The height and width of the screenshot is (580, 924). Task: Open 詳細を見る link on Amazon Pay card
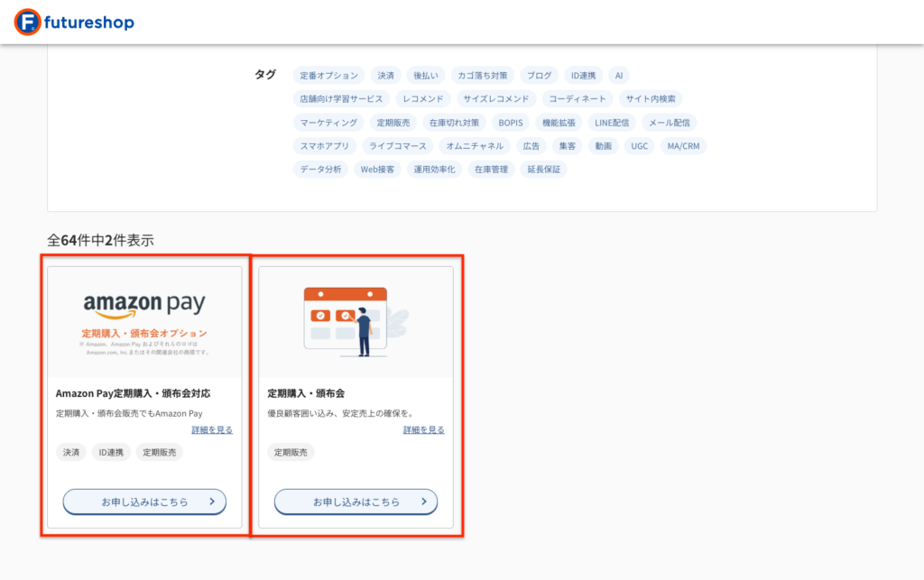click(212, 430)
